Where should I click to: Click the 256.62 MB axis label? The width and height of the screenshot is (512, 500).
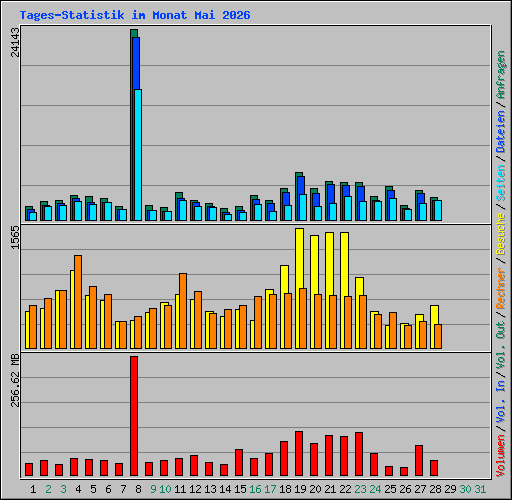click(x=15, y=380)
